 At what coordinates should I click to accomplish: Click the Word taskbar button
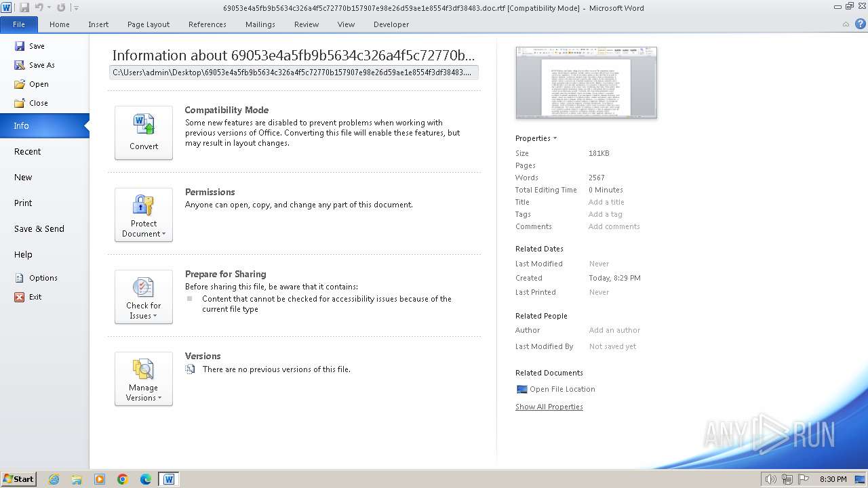[169, 479]
